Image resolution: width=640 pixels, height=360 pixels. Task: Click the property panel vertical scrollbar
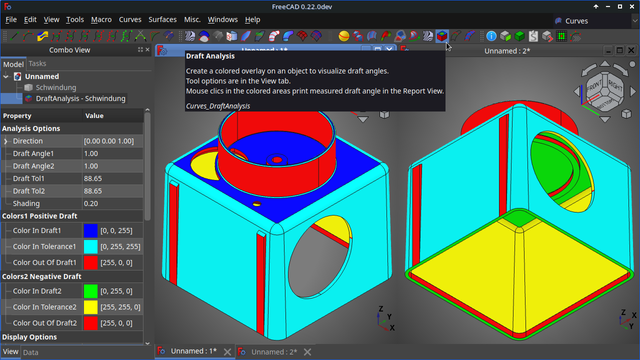(147, 166)
